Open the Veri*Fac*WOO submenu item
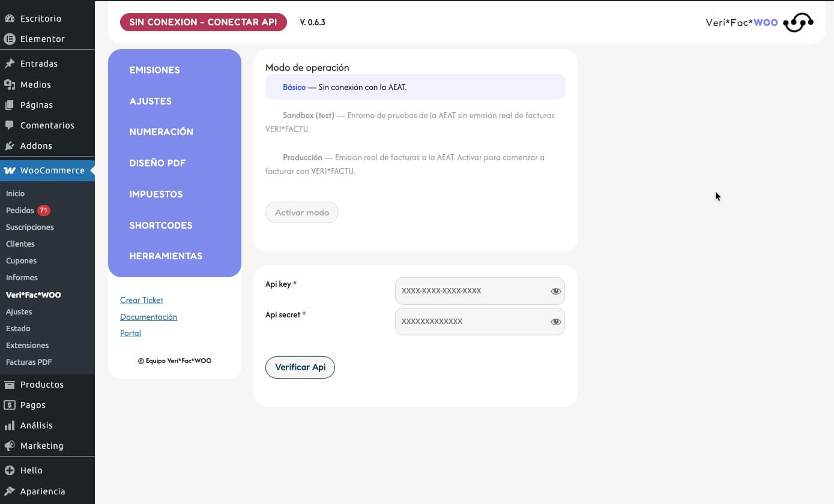This screenshot has height=504, width=834. click(x=33, y=295)
